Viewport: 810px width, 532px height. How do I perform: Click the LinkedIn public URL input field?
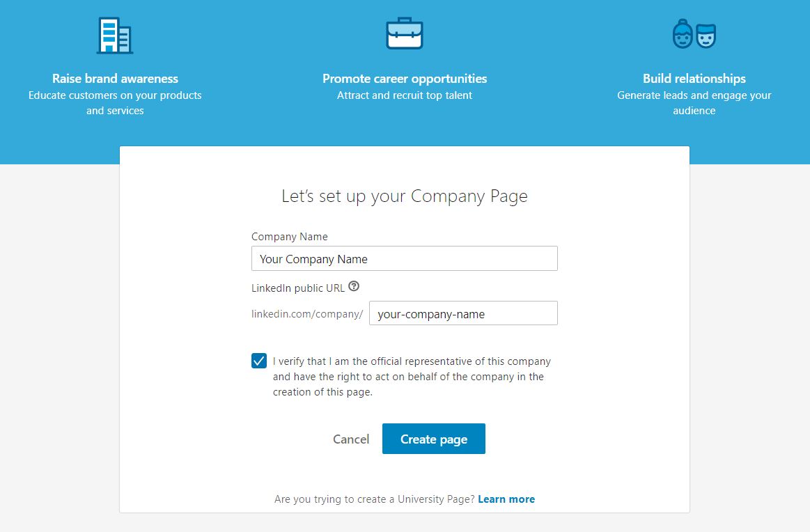463,313
